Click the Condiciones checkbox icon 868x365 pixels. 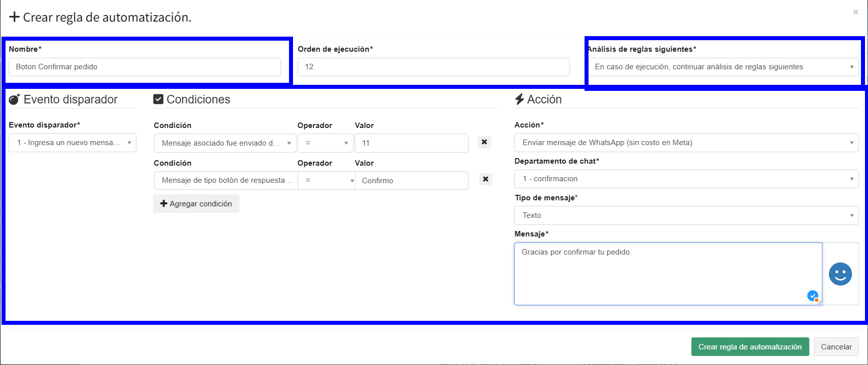[159, 99]
